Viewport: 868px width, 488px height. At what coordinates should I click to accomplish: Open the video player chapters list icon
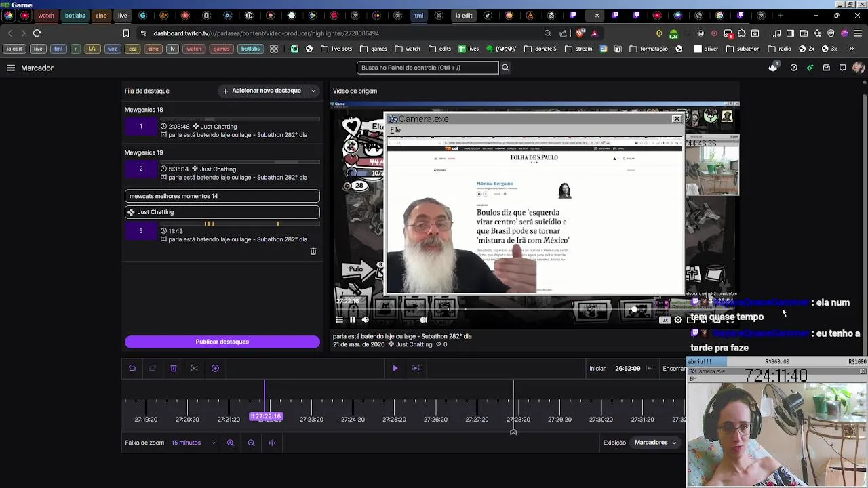(340, 320)
